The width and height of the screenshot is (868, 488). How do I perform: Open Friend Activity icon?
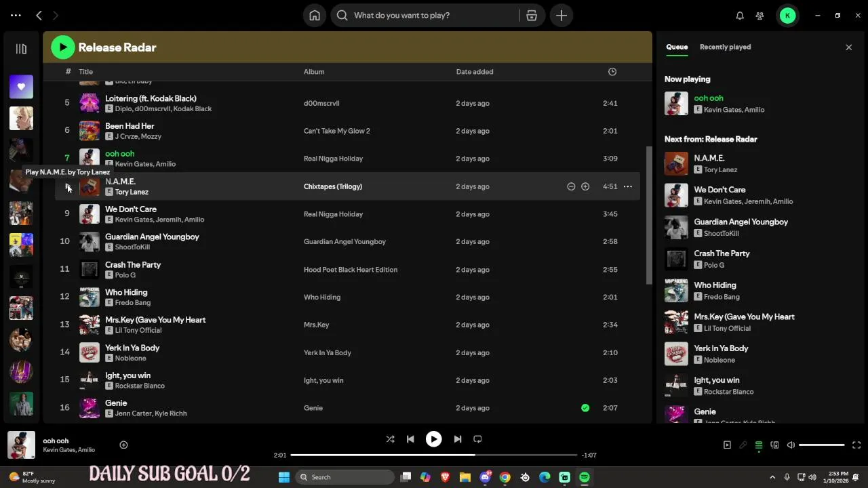pos(759,16)
